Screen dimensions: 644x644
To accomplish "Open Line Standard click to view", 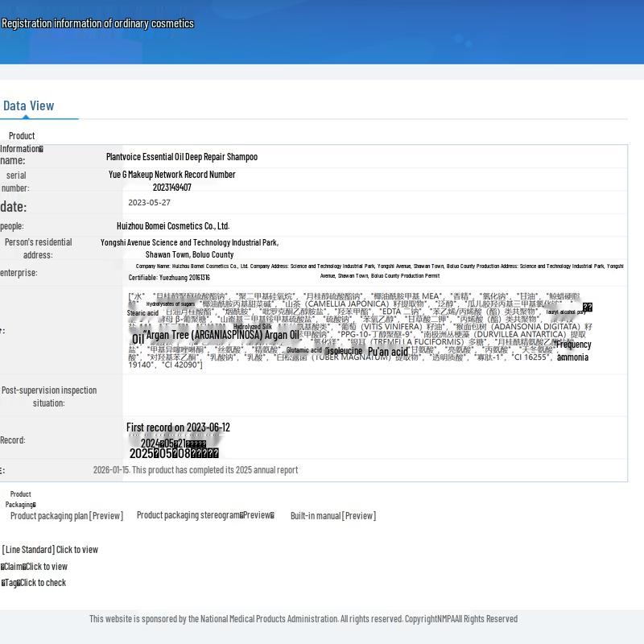I will [x=50, y=550].
